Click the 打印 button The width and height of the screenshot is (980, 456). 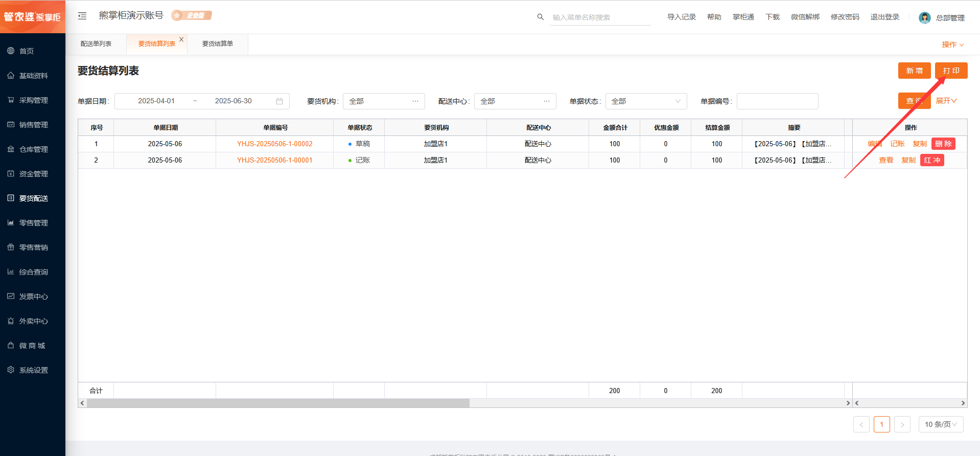tap(951, 71)
